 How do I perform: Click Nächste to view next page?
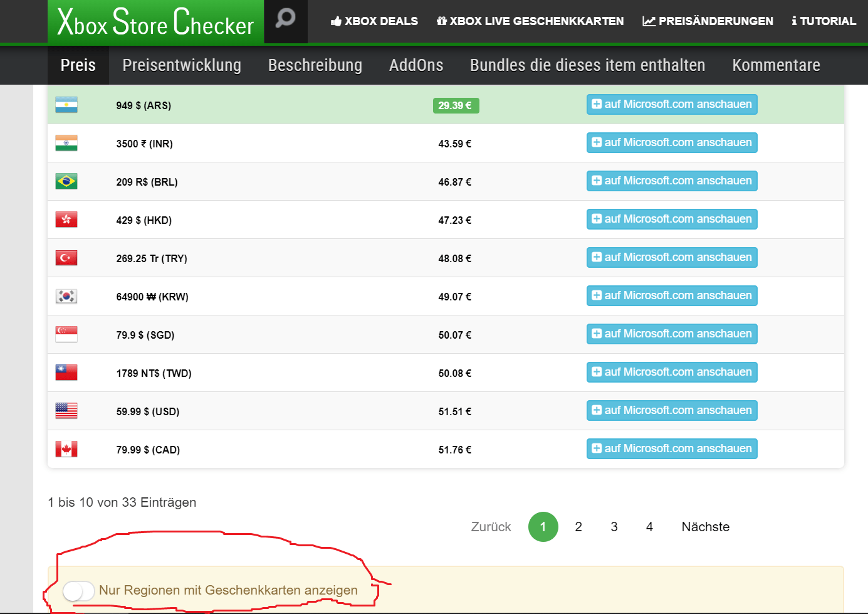[x=705, y=527]
